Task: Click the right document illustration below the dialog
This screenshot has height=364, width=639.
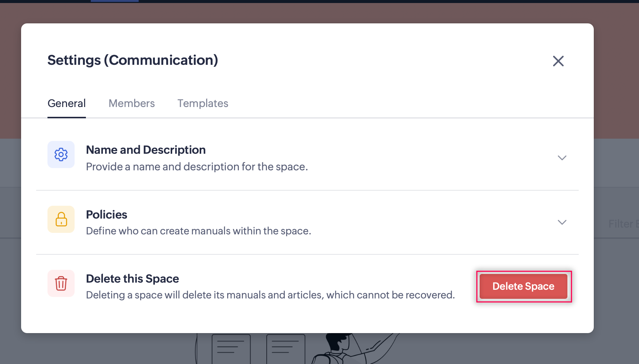Action: click(x=286, y=349)
